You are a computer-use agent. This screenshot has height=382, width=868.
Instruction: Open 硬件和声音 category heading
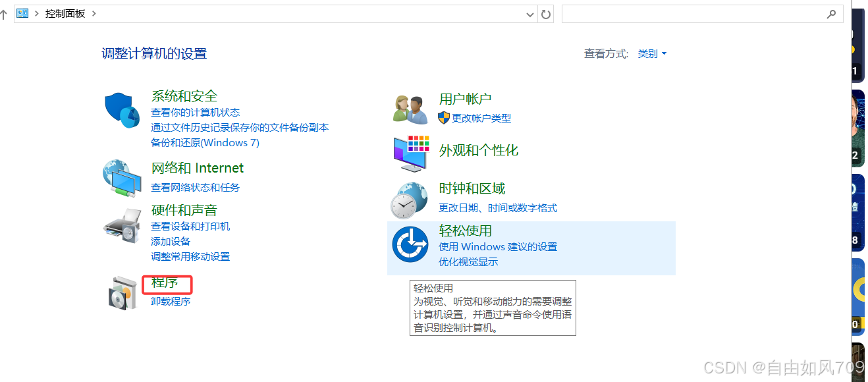coord(184,210)
